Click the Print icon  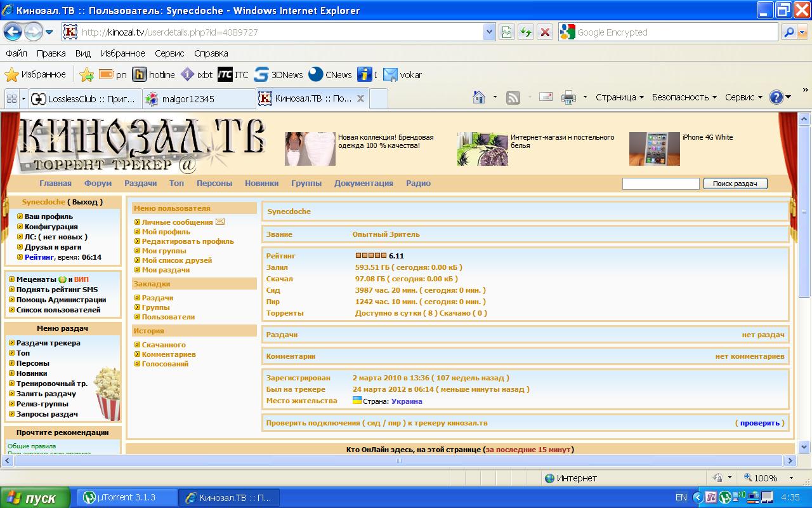click(568, 97)
